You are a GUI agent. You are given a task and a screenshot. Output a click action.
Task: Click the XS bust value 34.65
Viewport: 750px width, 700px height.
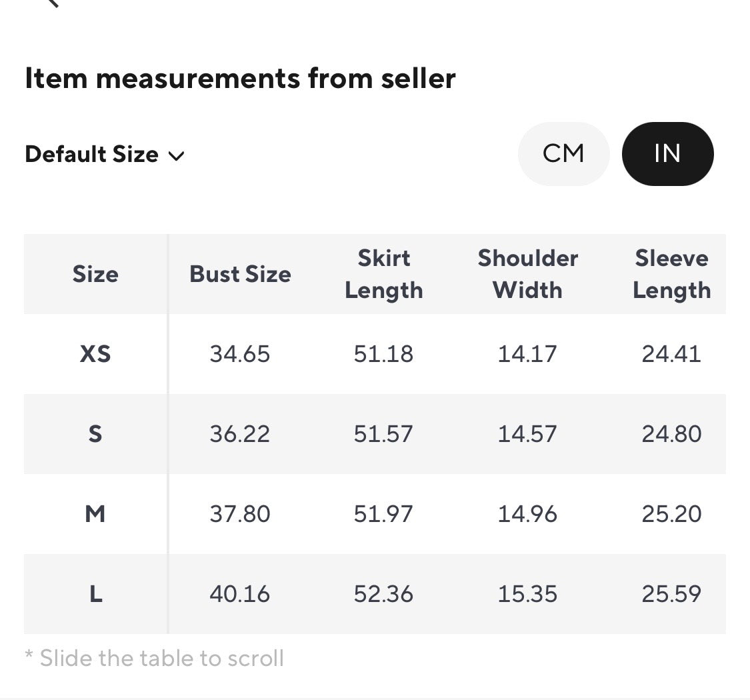(x=239, y=354)
